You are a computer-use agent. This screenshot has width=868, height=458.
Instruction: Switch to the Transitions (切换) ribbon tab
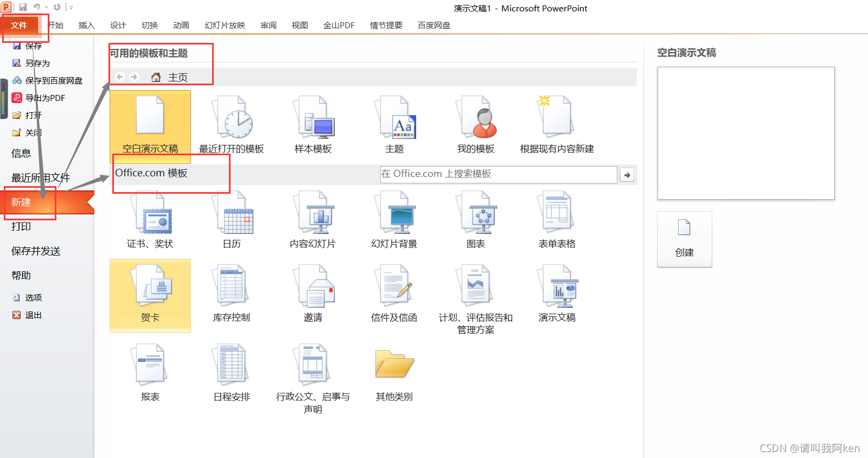[x=150, y=25]
